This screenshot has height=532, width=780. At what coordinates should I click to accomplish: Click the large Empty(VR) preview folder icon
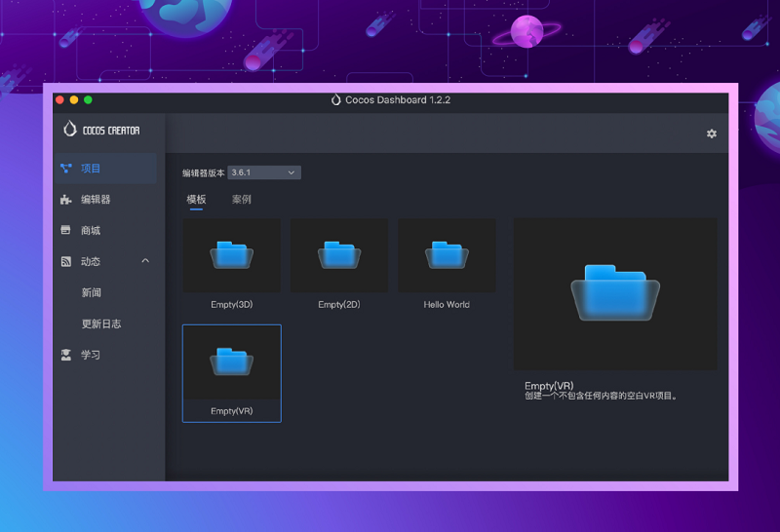(615, 294)
